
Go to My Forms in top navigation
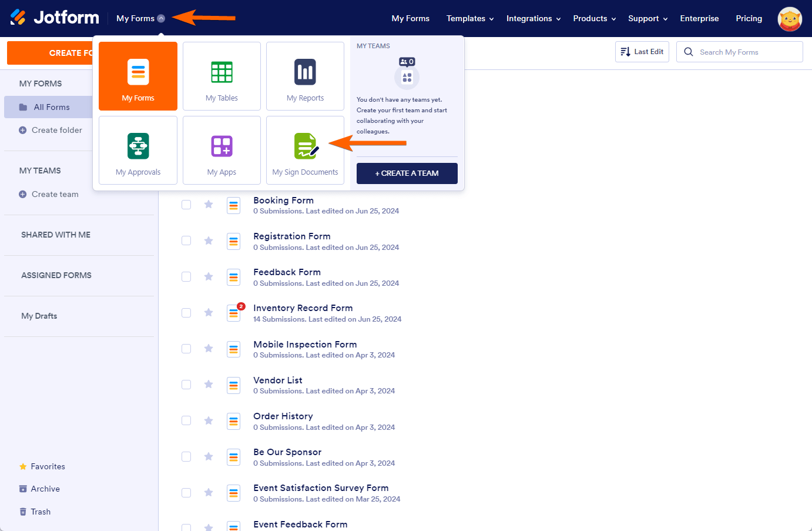pos(411,18)
